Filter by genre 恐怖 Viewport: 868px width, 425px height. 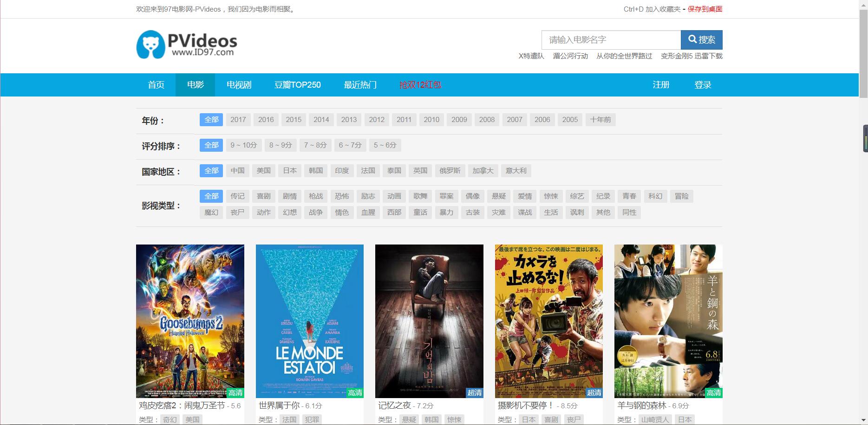(x=342, y=196)
